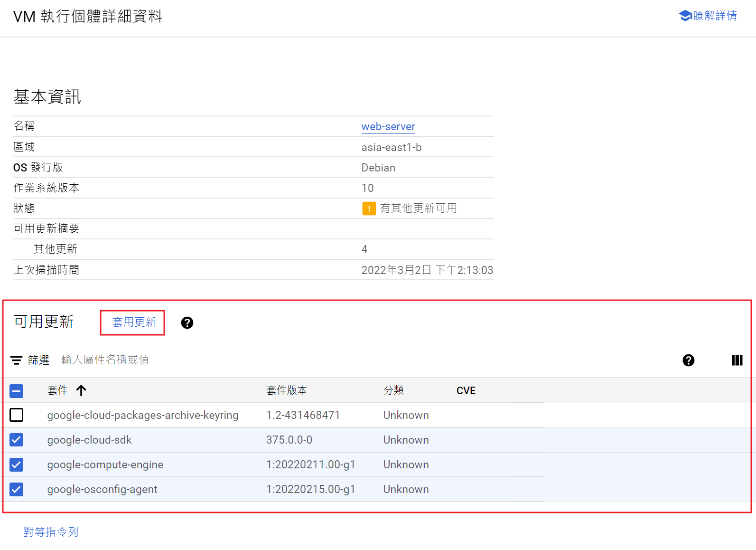
Task: Click the CVE column header
Action: (x=466, y=390)
